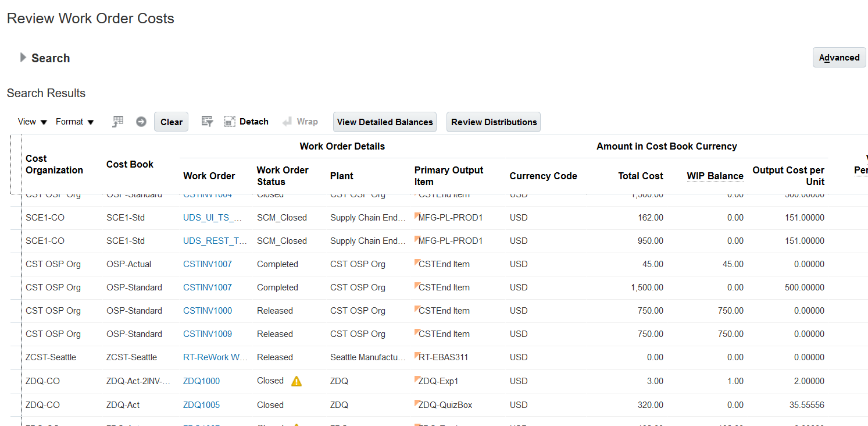868x426 pixels.
Task: Open the Format dropdown
Action: 74,121
